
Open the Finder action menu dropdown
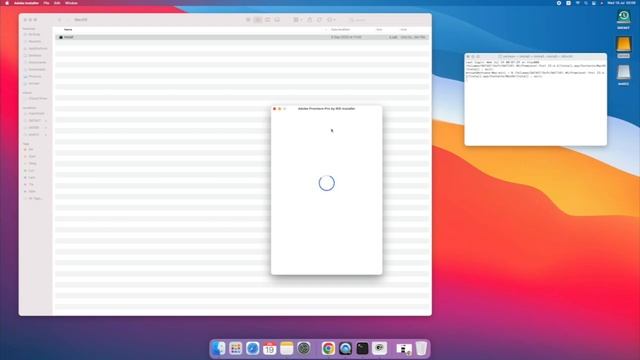(x=331, y=20)
